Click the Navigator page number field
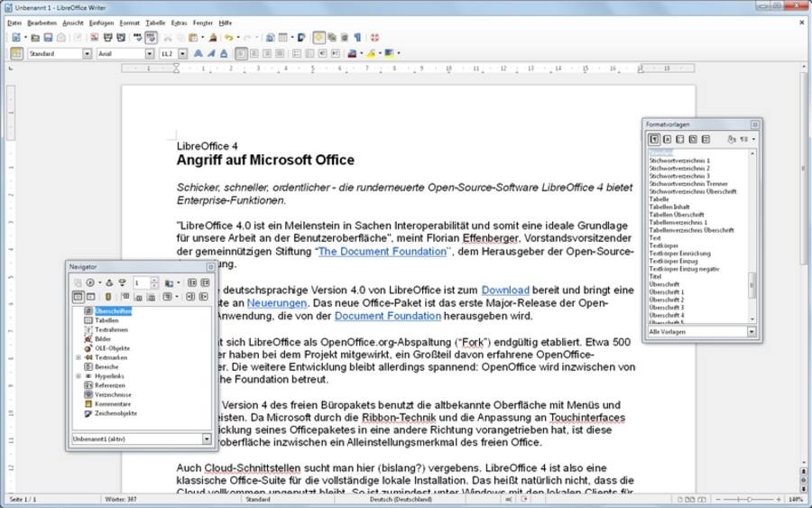 (141, 282)
